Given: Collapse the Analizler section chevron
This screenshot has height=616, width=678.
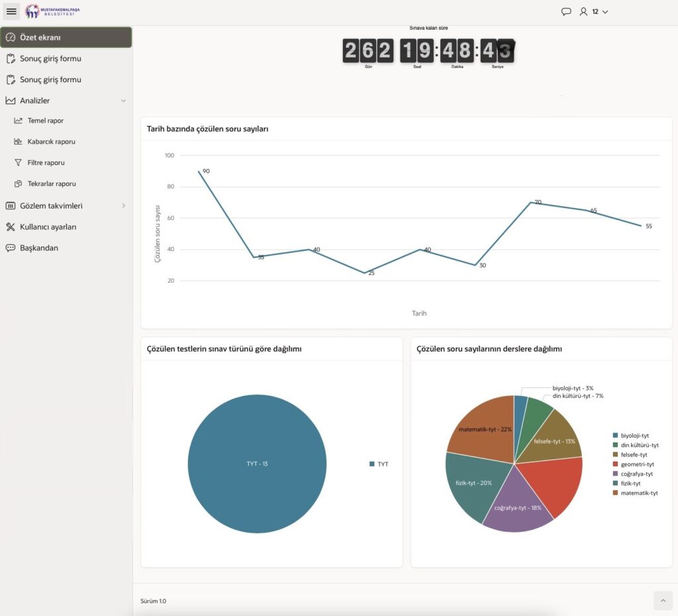Looking at the screenshot, I should (x=123, y=101).
